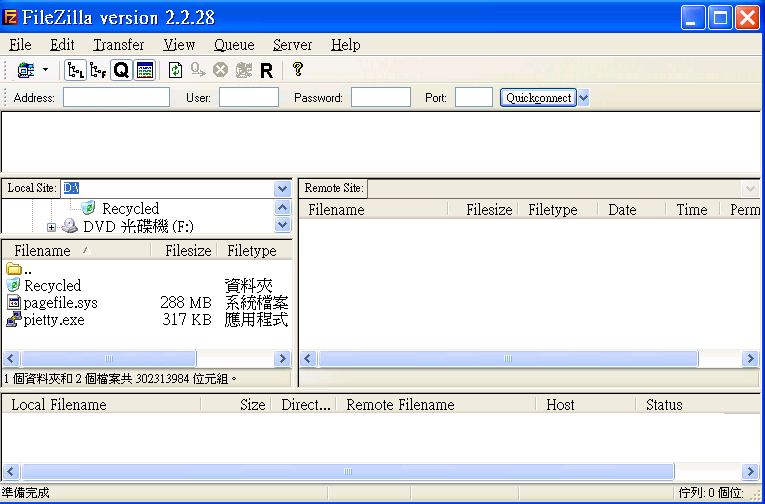Image resolution: width=765 pixels, height=504 pixels.
Task: Open the Quickconnect history dropdown arrow
Action: click(583, 98)
